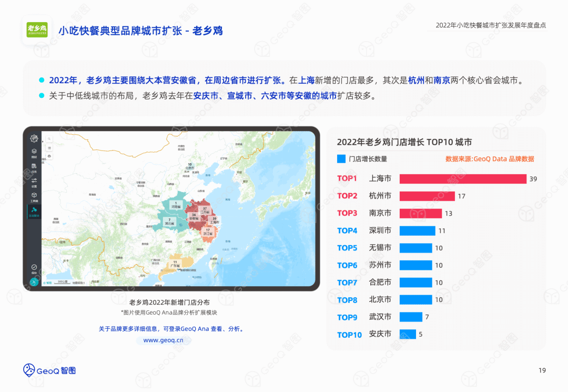Click the blue 门店增长数量 legend square
This screenshot has width=568, height=392.
tap(341, 159)
